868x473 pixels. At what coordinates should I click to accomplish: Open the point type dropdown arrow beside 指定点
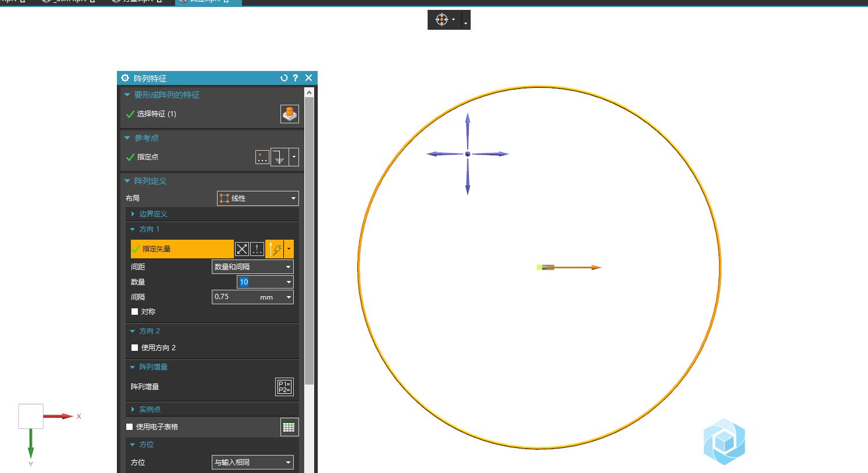point(294,157)
